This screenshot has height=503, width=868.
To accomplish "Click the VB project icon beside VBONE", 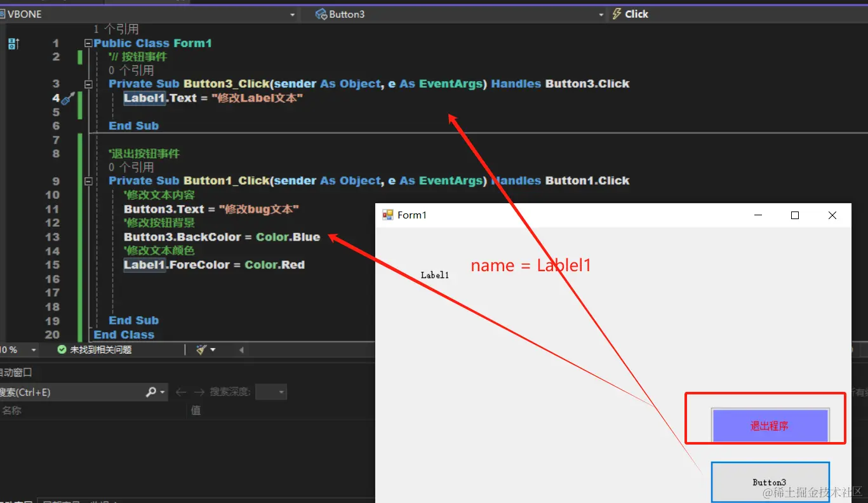I will pyautogui.click(x=2, y=14).
